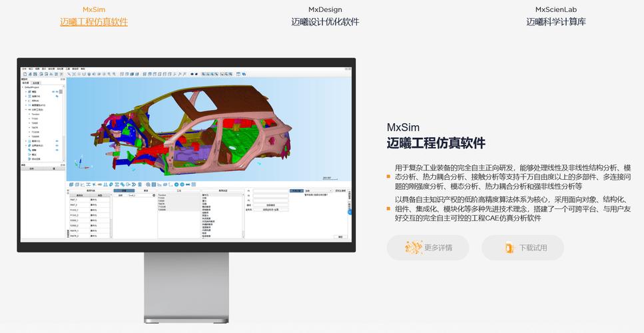Click the MxSim title above the bold heading
The height and width of the screenshot is (333, 644).
pyautogui.click(x=403, y=127)
